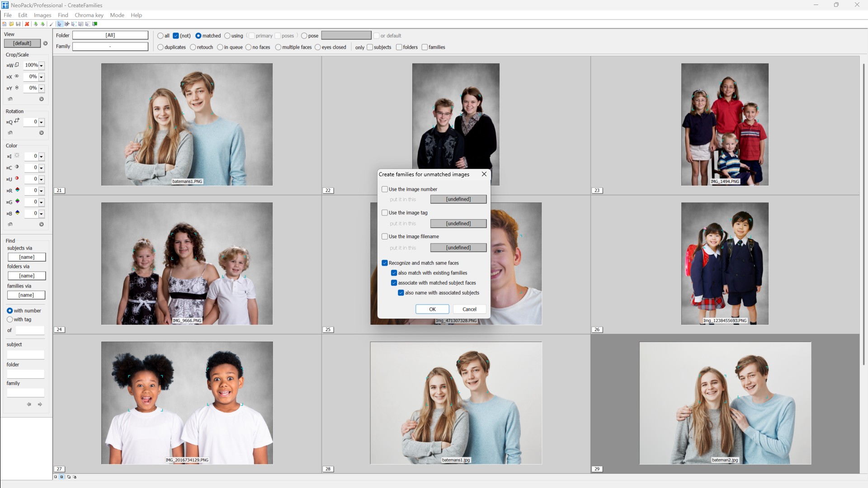
Task: Click the round reset icon in Rotation section
Action: [x=42, y=133]
